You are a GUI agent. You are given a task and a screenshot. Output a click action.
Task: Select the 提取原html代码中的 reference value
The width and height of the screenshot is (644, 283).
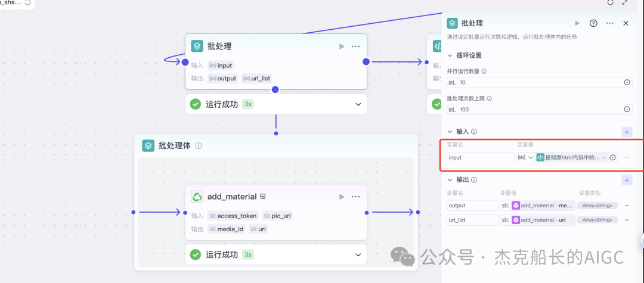point(572,157)
